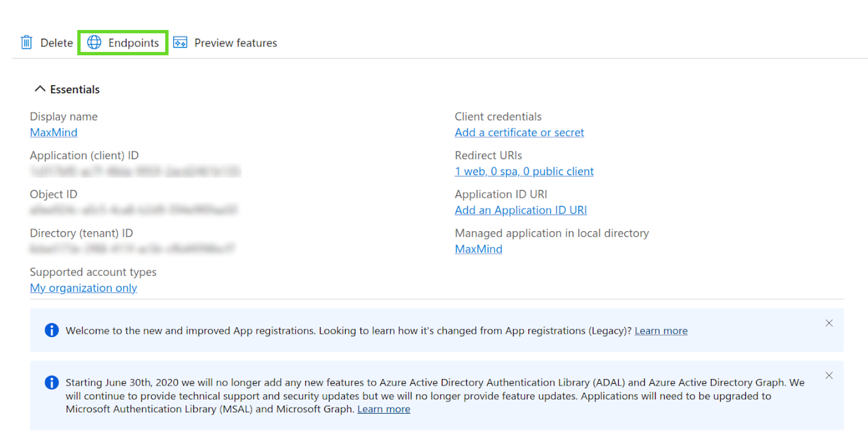Screen dimensions: 868x439
Task: Click Learn more in ADAL notice
Action: point(383,409)
